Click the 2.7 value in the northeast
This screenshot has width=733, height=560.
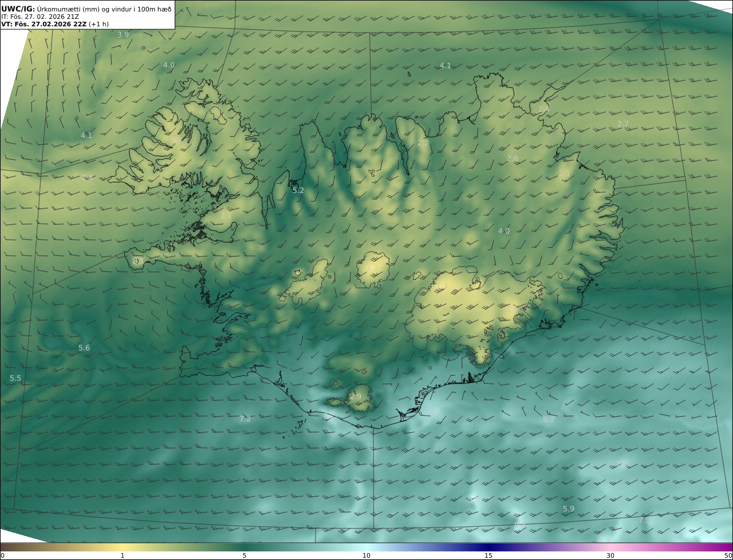[x=623, y=124]
